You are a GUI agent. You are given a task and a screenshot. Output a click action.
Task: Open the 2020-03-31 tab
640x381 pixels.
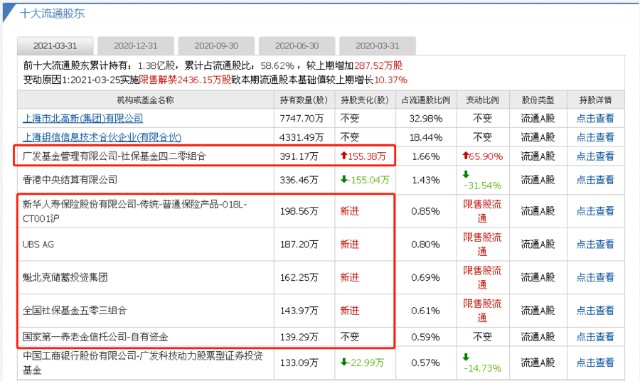click(377, 46)
